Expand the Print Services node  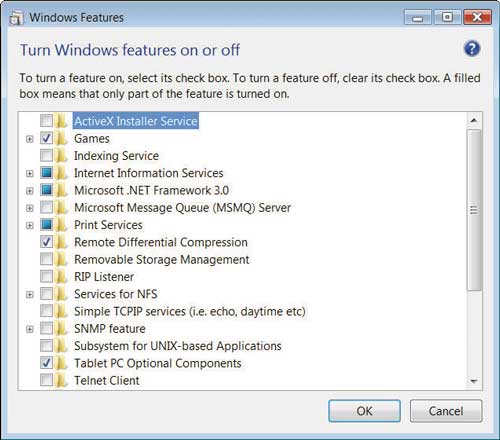[x=30, y=226]
